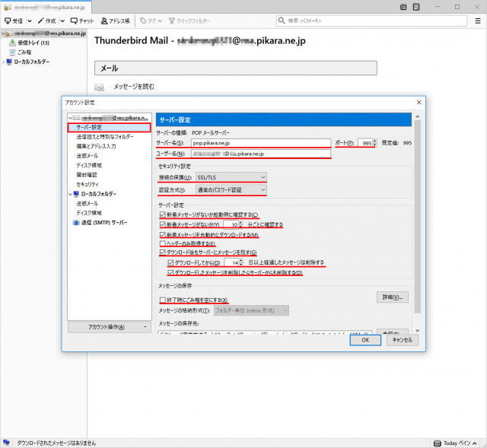487x448 pixels.
Task: Click the tasks icon beside the calendar icon
Action: click(x=417, y=6)
